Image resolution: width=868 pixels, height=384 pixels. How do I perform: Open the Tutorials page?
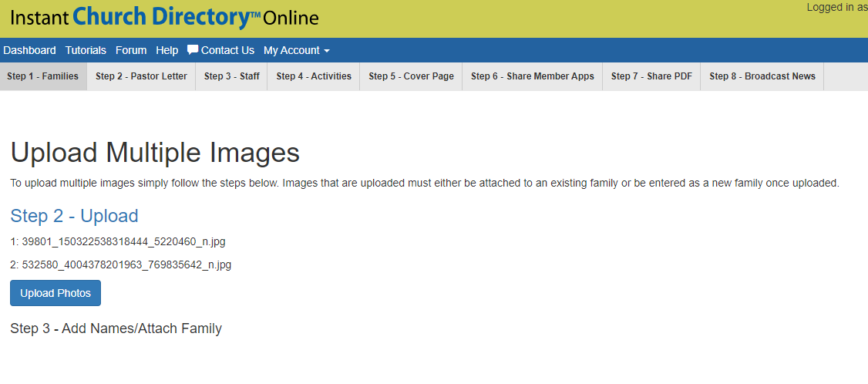86,50
